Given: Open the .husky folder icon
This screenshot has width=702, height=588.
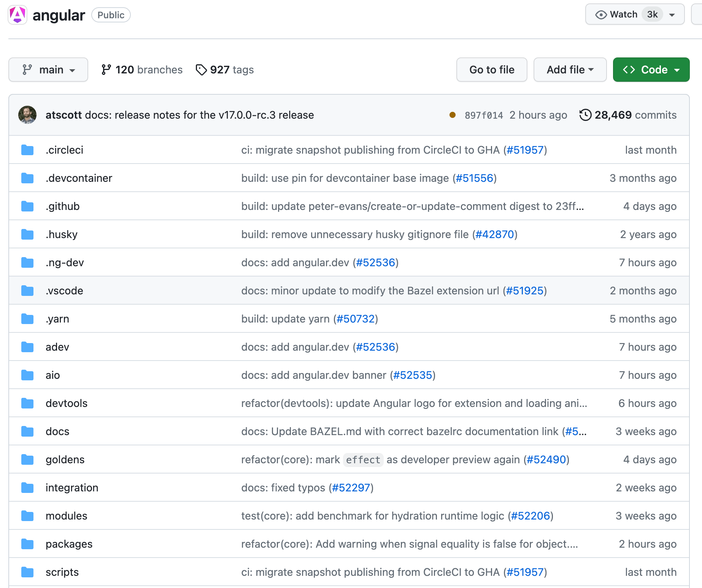Looking at the screenshot, I should (27, 234).
